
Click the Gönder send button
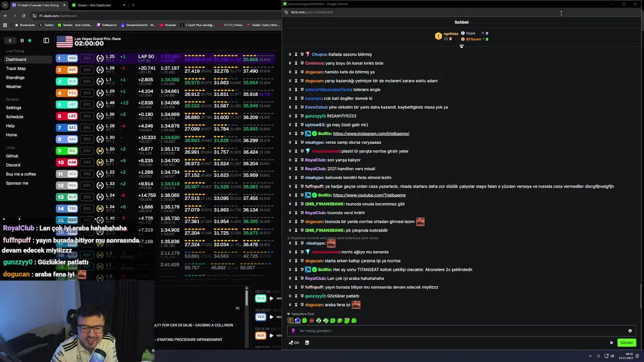[626, 343]
